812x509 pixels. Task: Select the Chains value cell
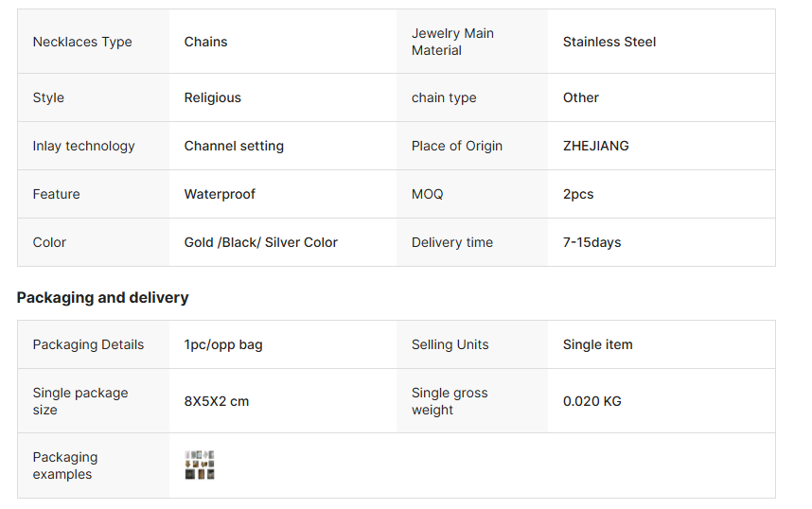[205, 42]
